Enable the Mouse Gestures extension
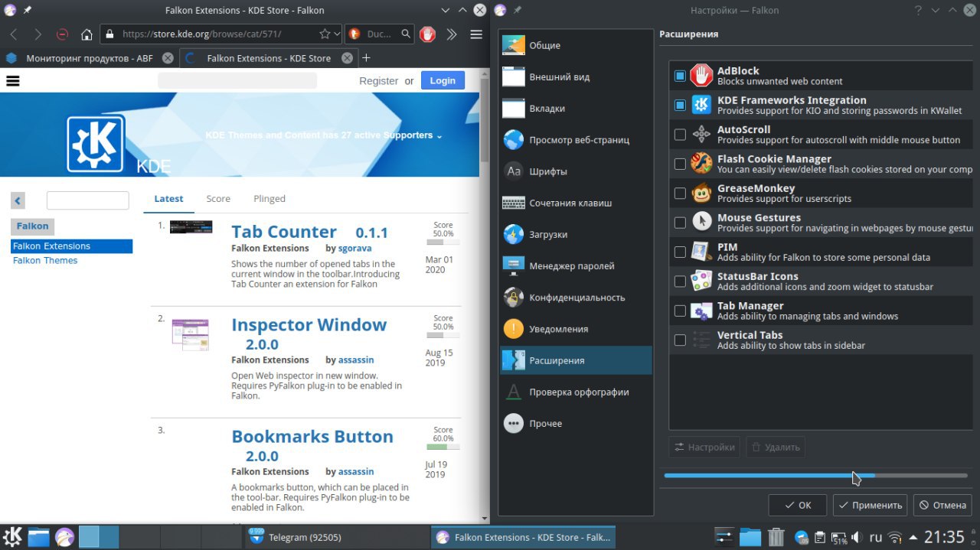Image resolution: width=980 pixels, height=550 pixels. 680,223
